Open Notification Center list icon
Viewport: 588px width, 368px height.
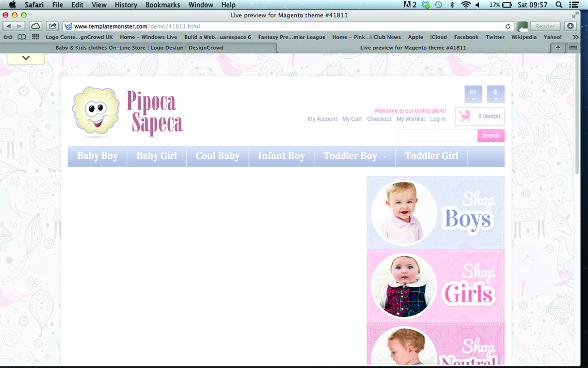click(x=574, y=5)
